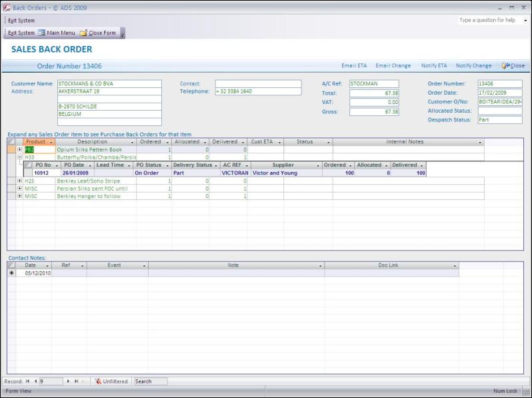Click the Notify ETA link
This screenshot has width=532, height=398.
pos(434,66)
